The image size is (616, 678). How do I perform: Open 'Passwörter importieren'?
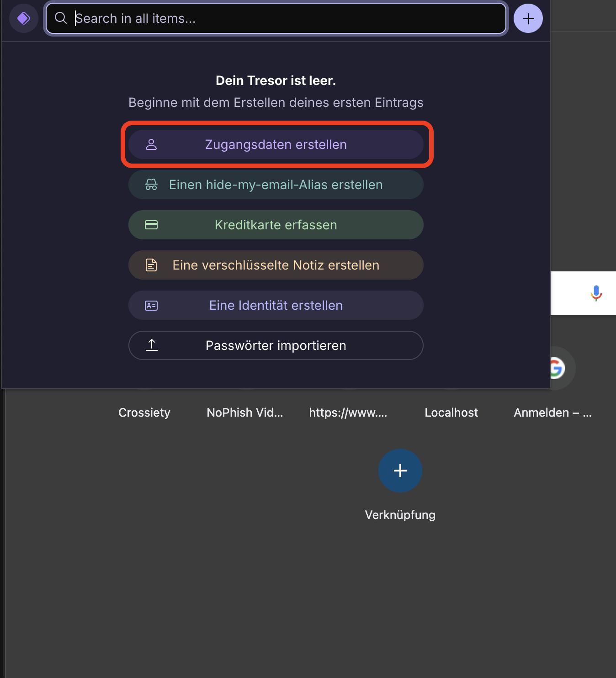[276, 345]
